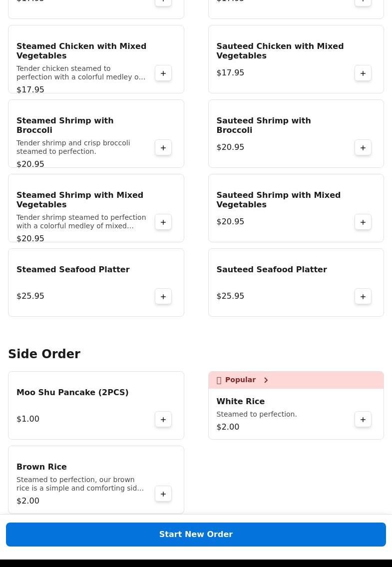Select the White Rice item name
392x567 pixels.
240,402
